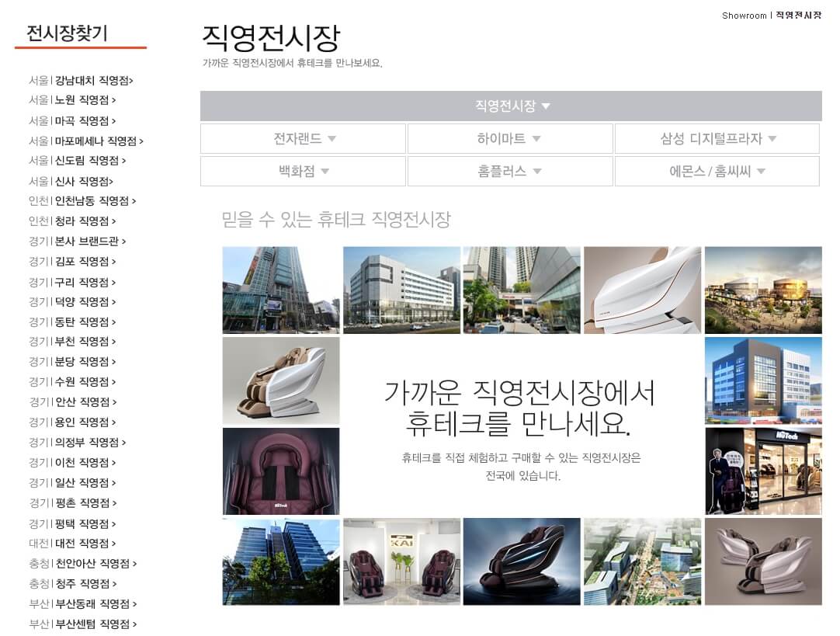Image resolution: width=840 pixels, height=636 pixels.
Task: Click the aerial city street rendering thumbnail
Action: (x=642, y=561)
